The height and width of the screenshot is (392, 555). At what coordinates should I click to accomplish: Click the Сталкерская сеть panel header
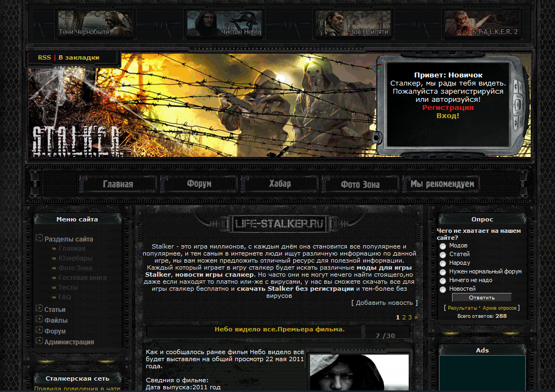pos(77,378)
